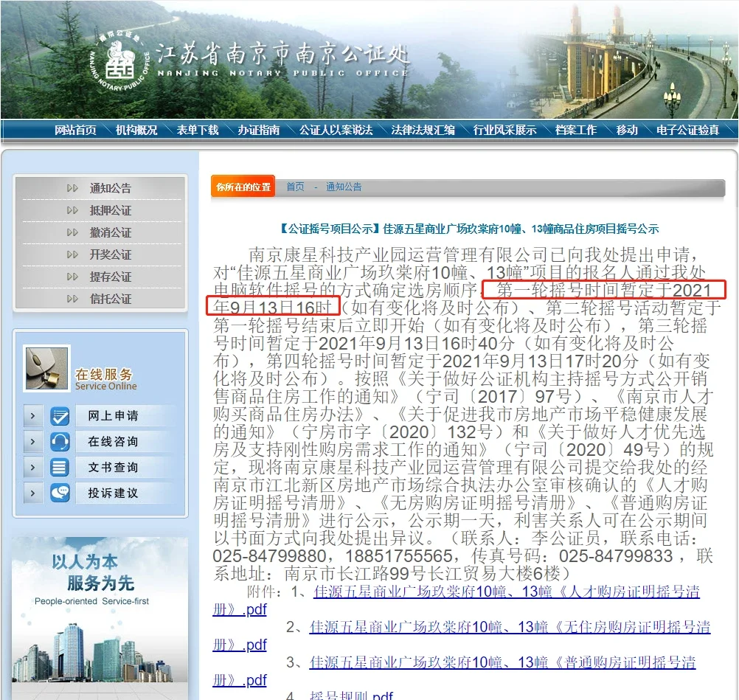The width and height of the screenshot is (739, 700).
Task: Open the 表单下载 navigation item
Action: click(x=198, y=130)
